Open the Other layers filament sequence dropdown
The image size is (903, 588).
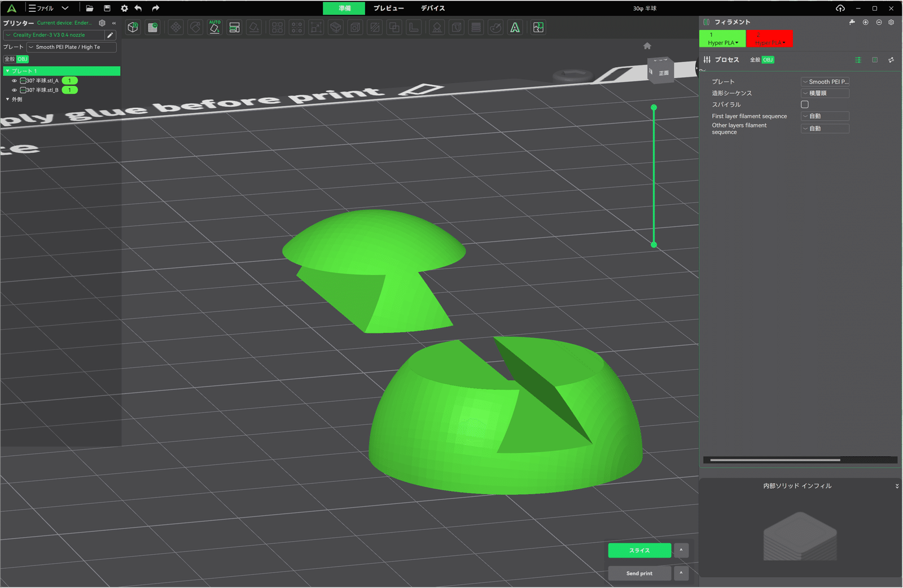pos(825,129)
